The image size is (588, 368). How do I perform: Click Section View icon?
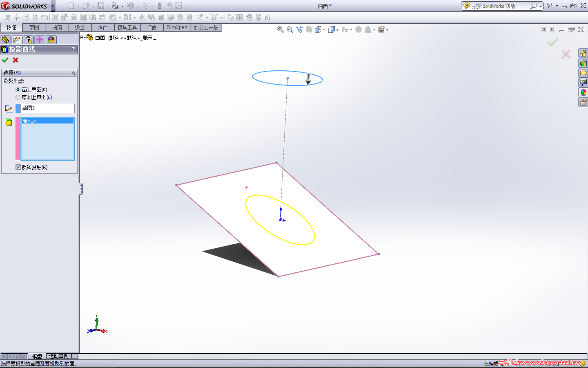(309, 29)
